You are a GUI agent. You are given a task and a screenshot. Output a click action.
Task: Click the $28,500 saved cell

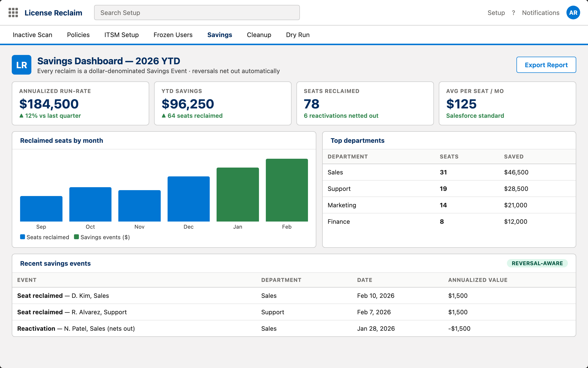[516, 189]
